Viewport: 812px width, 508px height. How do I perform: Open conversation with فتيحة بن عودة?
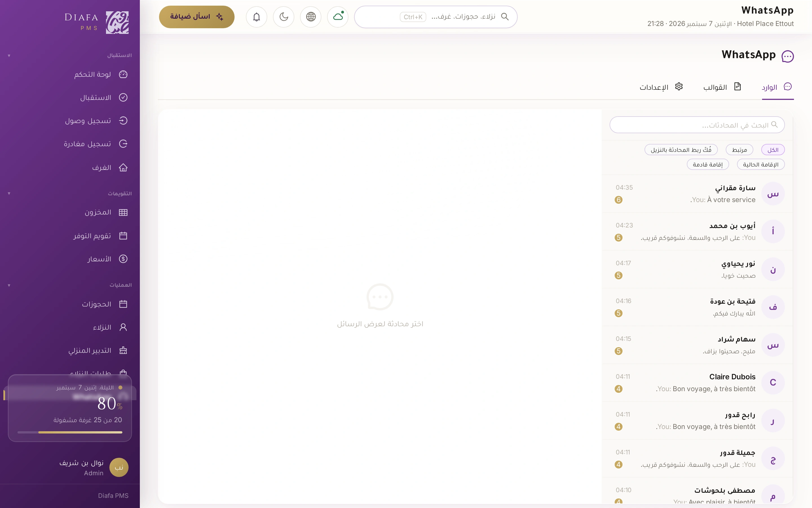coord(697,307)
